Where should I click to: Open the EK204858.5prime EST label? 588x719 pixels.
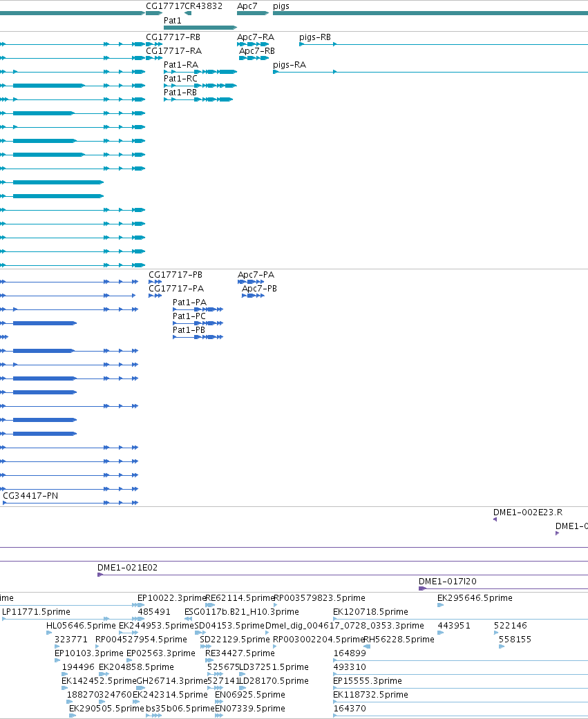136,667
